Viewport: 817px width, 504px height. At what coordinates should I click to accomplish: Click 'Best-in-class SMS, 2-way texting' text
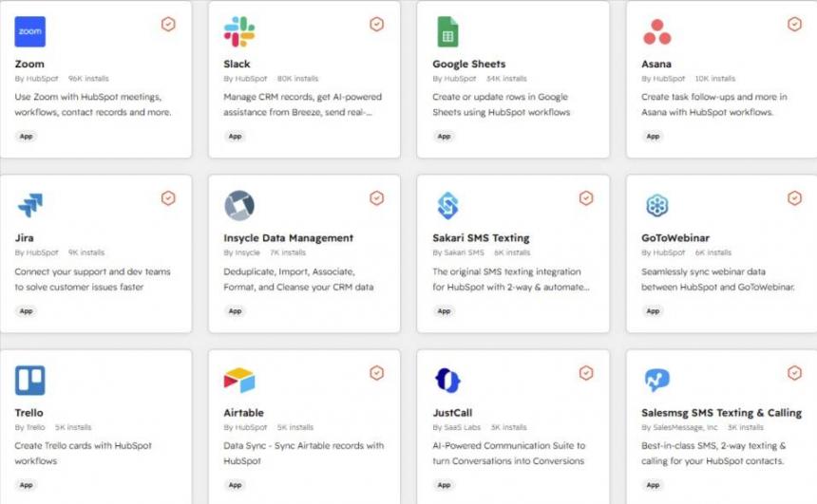713,453
